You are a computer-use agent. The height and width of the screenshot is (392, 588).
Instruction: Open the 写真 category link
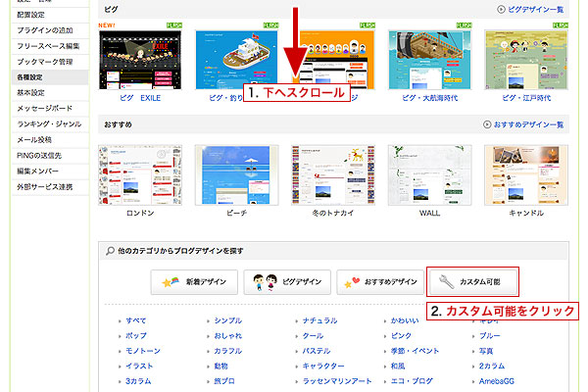coord(486,351)
